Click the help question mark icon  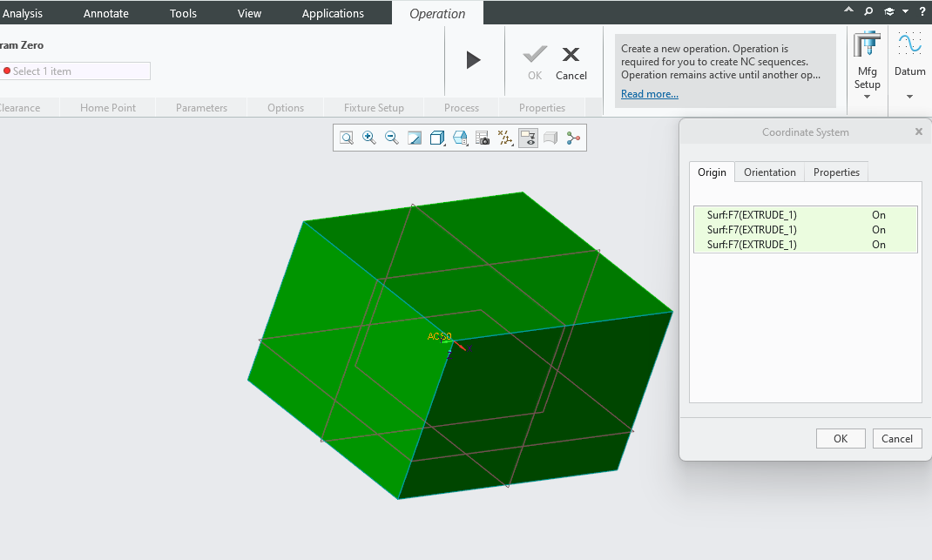(922, 11)
